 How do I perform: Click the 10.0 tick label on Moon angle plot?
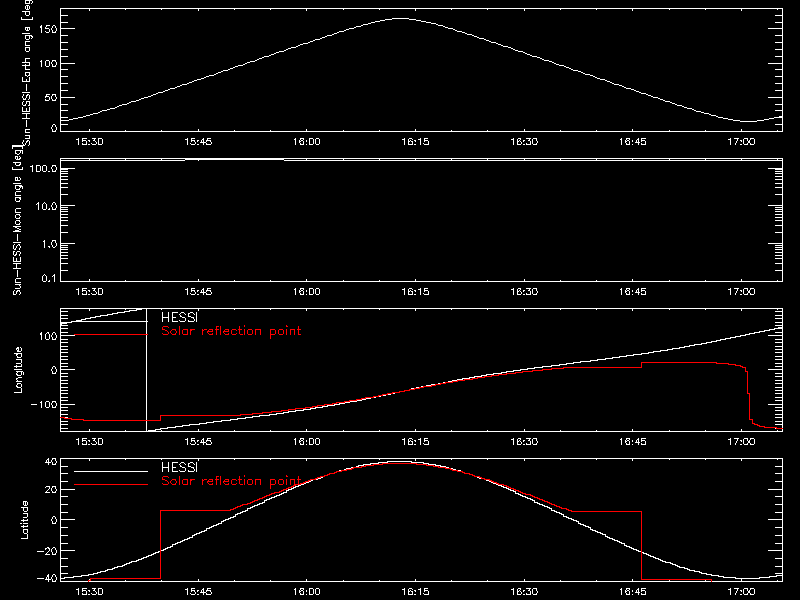pyautogui.click(x=46, y=206)
